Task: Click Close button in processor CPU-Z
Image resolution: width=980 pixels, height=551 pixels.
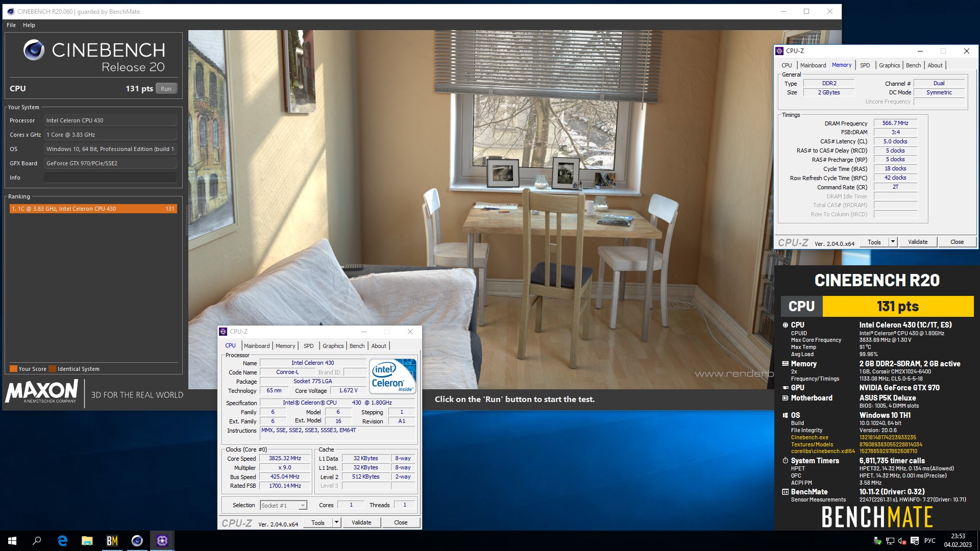Action: [401, 522]
